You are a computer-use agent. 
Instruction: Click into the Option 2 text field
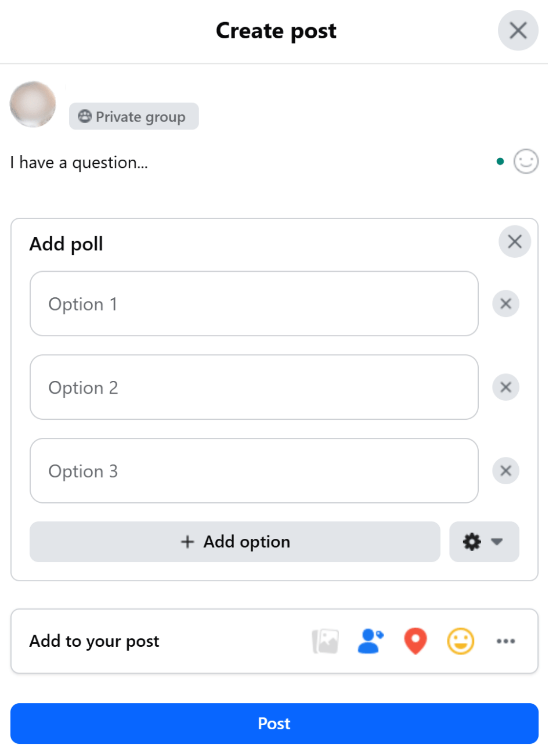(254, 387)
